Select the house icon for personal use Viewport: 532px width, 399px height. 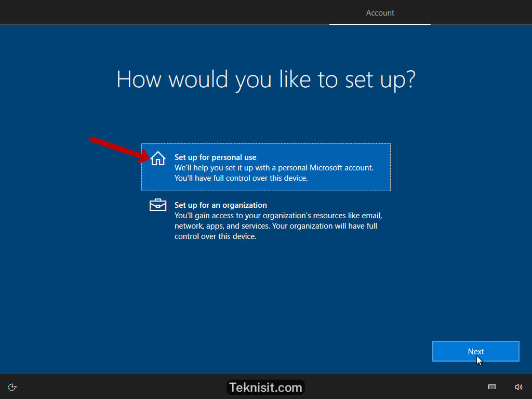[x=158, y=158]
